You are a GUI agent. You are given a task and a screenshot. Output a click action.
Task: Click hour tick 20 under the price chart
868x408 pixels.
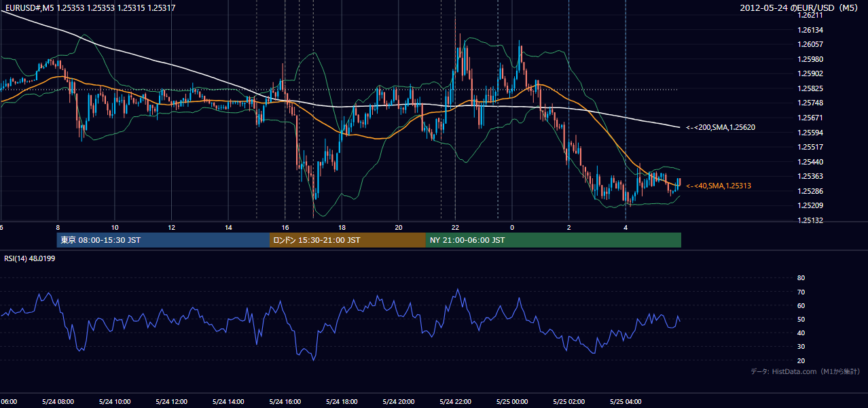398,227
